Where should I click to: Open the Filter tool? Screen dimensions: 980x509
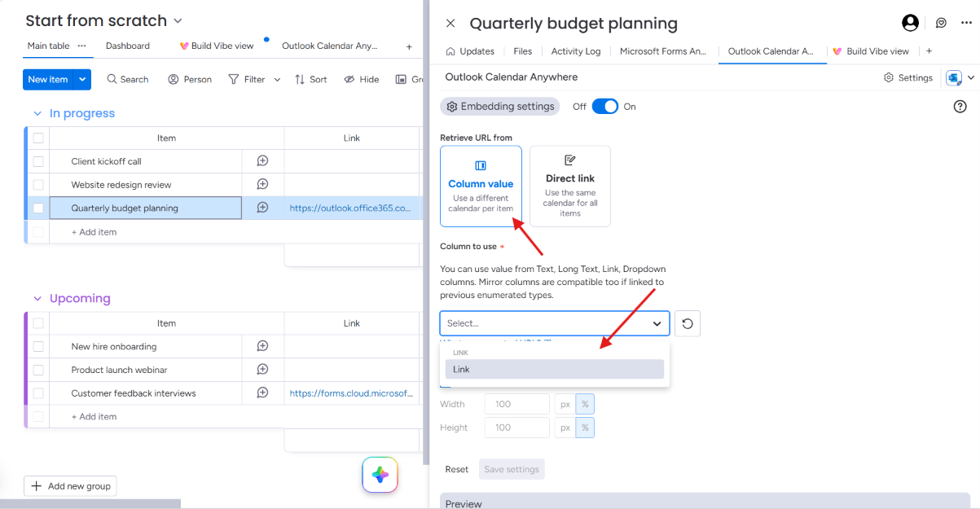pos(247,79)
